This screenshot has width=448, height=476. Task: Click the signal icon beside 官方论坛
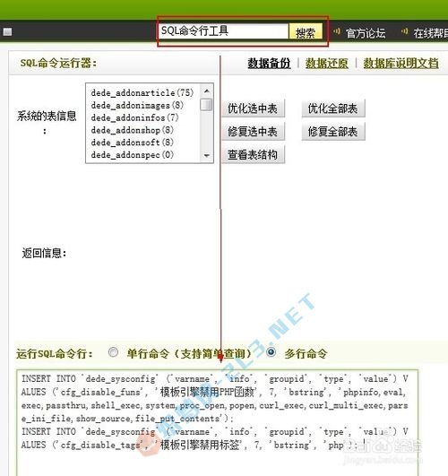[336, 31]
